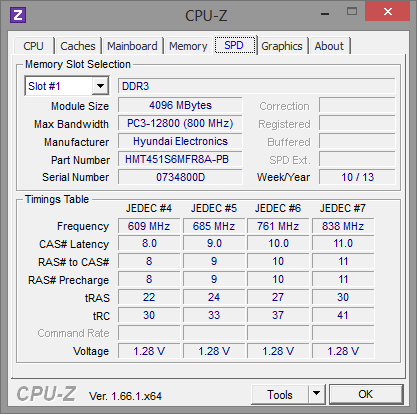Viewport: 417px width, 414px height.
Task: Click the empty Correction field
Action: point(357,105)
